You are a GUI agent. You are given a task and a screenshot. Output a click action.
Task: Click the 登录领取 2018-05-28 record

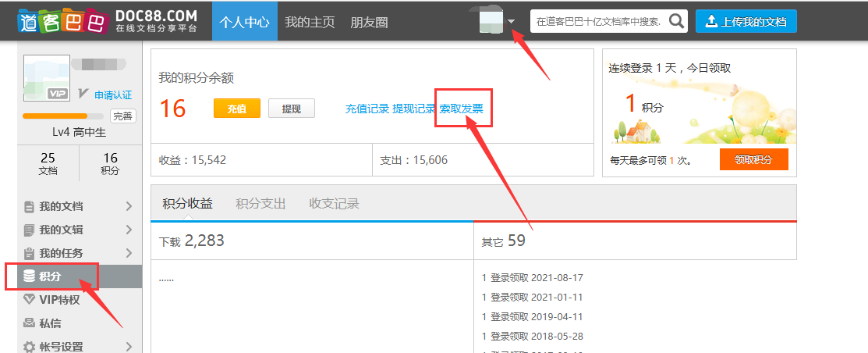[x=533, y=336]
